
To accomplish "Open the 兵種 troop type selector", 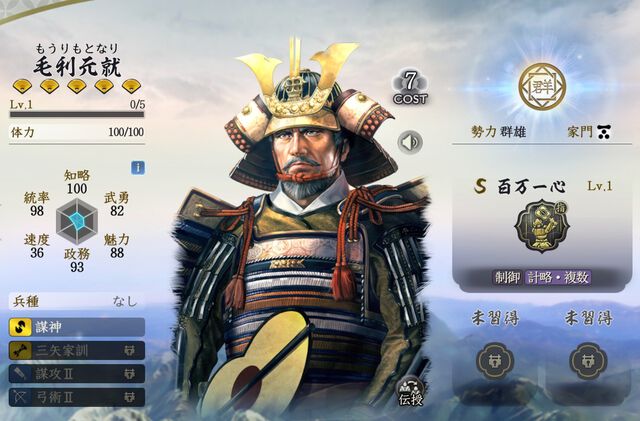I will point(77,302).
